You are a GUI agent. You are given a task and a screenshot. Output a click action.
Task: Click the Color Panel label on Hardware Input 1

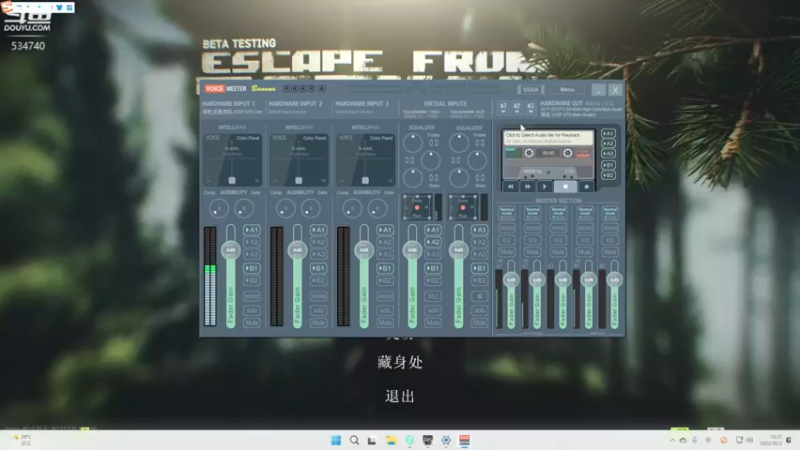[248, 138]
